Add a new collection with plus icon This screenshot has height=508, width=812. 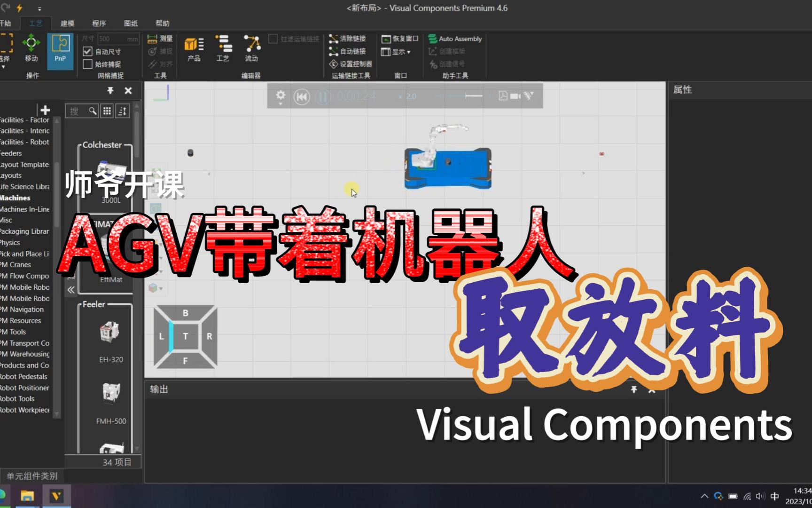point(45,110)
